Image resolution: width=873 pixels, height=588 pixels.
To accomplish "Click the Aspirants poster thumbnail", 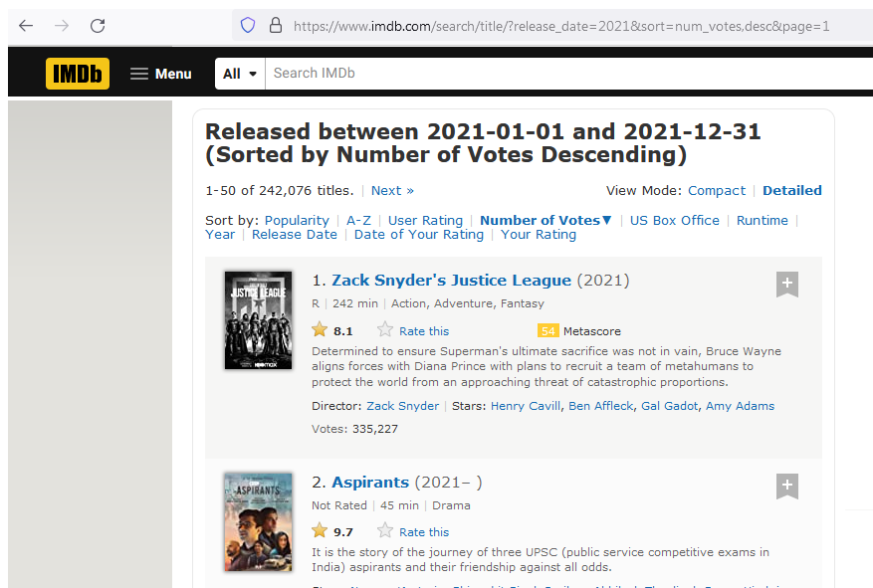I will 258,521.
